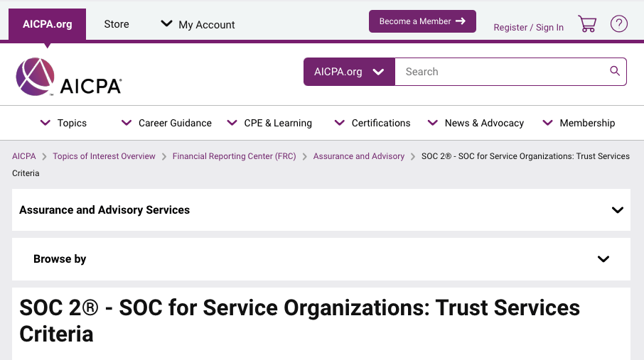Select the AICPA.org tab
Viewport: 644px width, 360px height.
coord(47,24)
